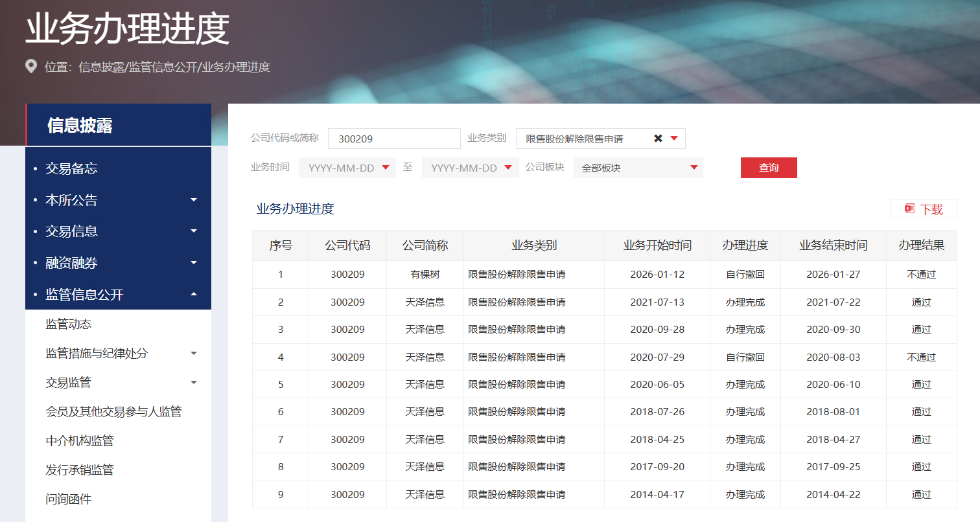Go to 中介机构监管 in the sidebar

pyautogui.click(x=80, y=441)
